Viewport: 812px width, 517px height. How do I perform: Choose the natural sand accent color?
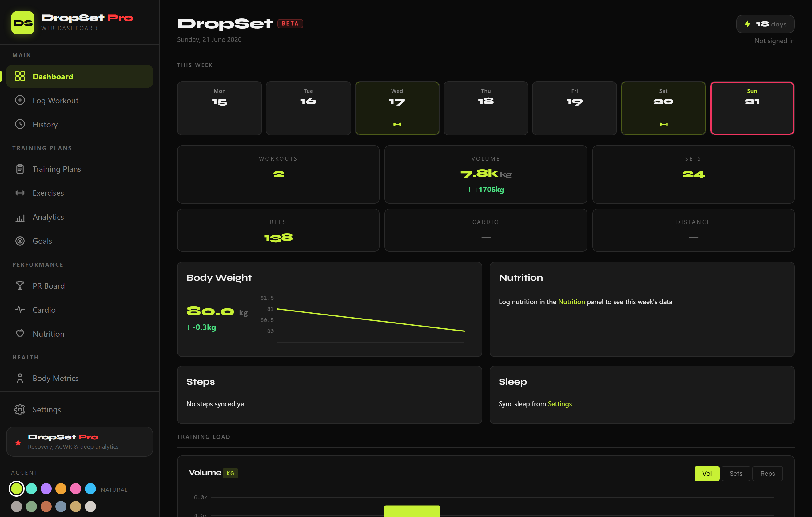tap(76, 507)
